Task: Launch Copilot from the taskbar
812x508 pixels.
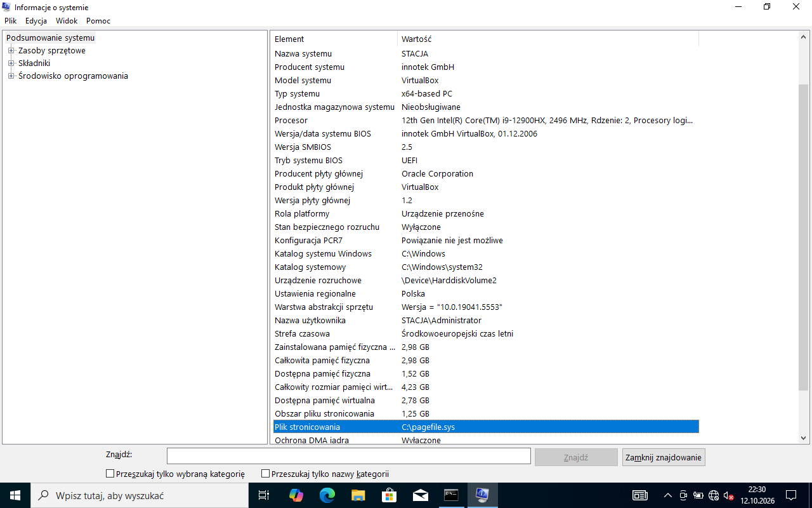Action: 296,495
